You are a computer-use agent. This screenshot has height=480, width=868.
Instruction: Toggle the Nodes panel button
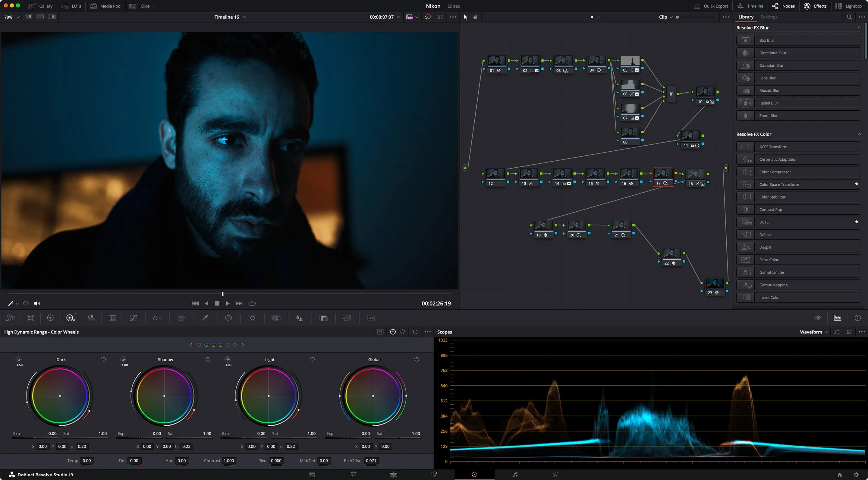pyautogui.click(x=783, y=6)
